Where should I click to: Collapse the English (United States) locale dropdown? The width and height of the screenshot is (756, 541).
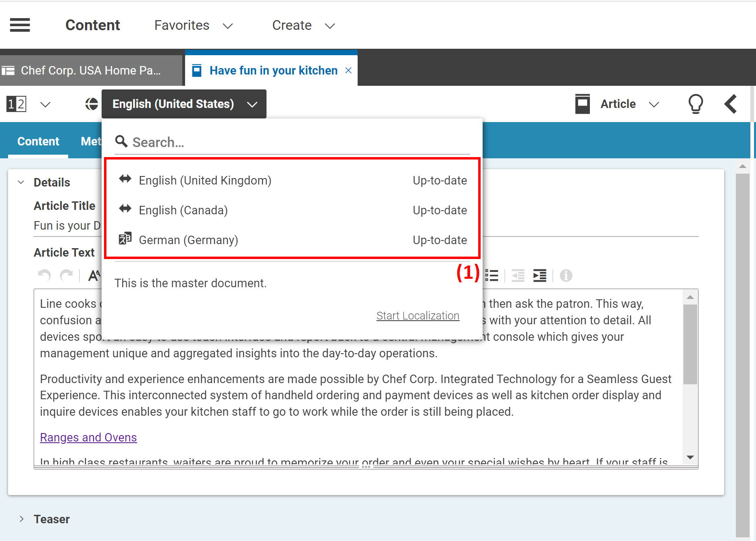click(x=184, y=104)
